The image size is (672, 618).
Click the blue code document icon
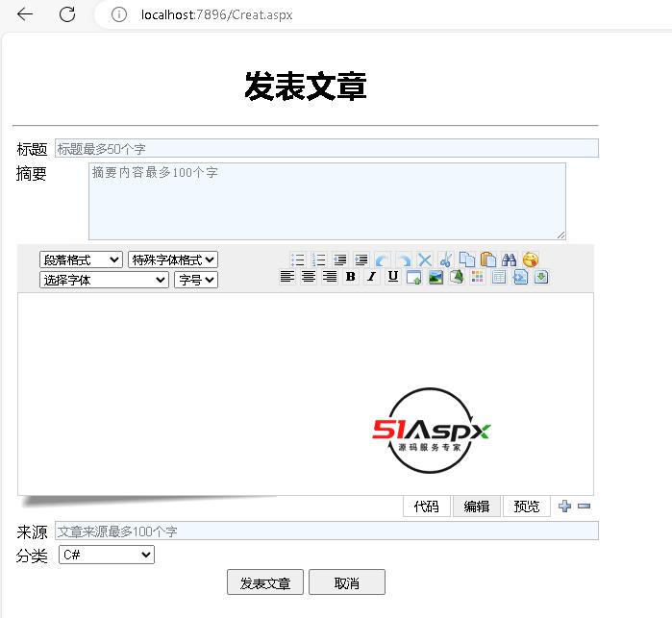520,277
